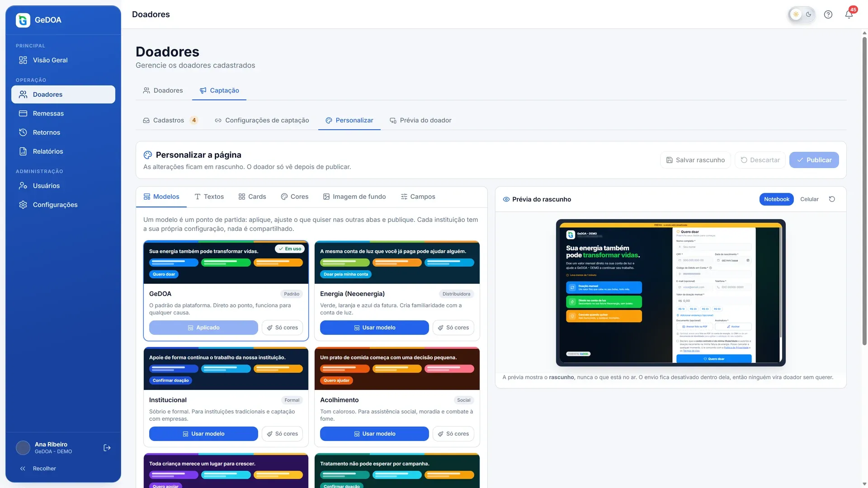Switch to the Imagem de fundo tab
This screenshot has width=868, height=488.
[x=354, y=197]
